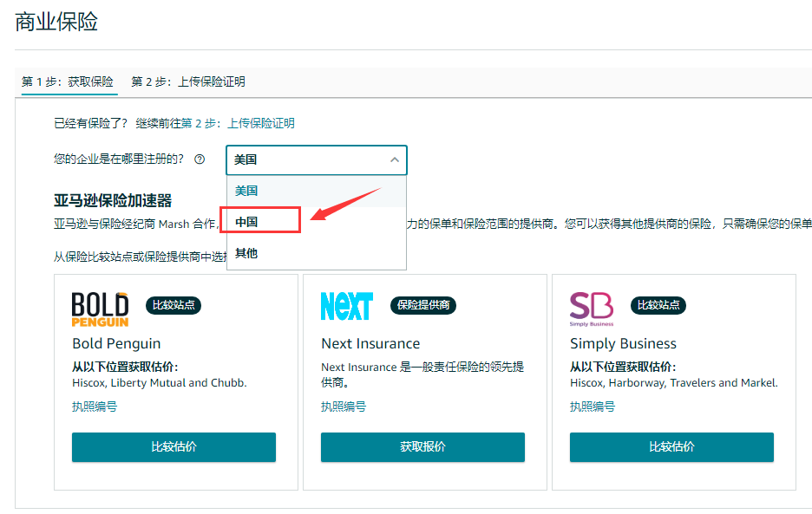Click the Next Insurance logo
The width and height of the screenshot is (812, 514).
(346, 306)
